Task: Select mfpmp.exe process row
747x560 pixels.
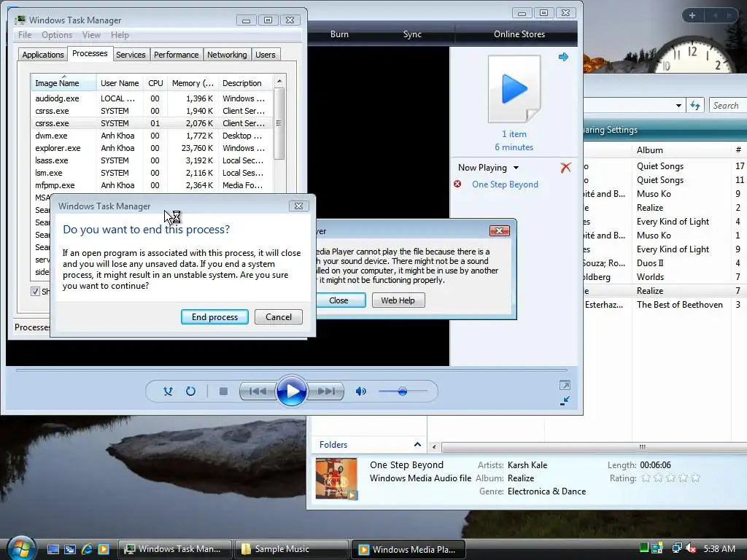Action: tap(152, 185)
